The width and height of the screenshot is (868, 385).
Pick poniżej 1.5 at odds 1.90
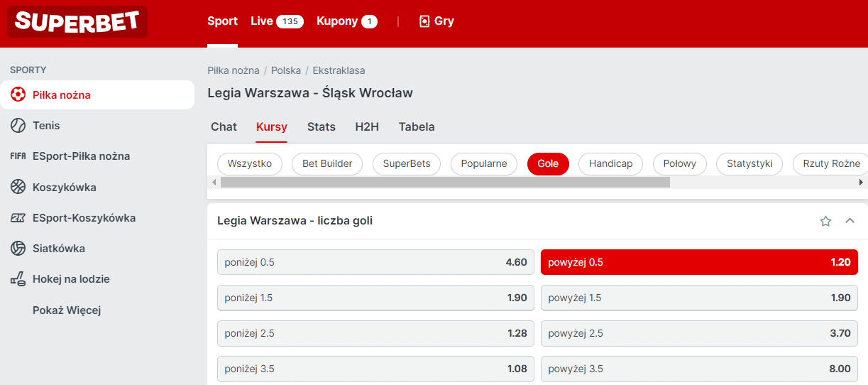(x=375, y=298)
